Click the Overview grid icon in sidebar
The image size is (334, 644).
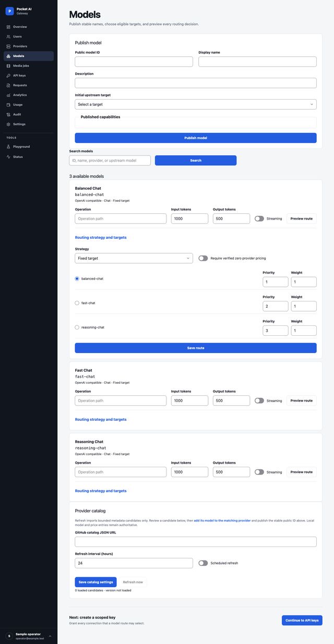pos(8,27)
